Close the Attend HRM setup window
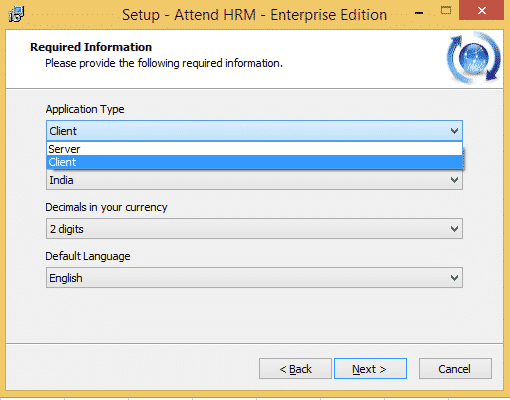 [x=481, y=10]
